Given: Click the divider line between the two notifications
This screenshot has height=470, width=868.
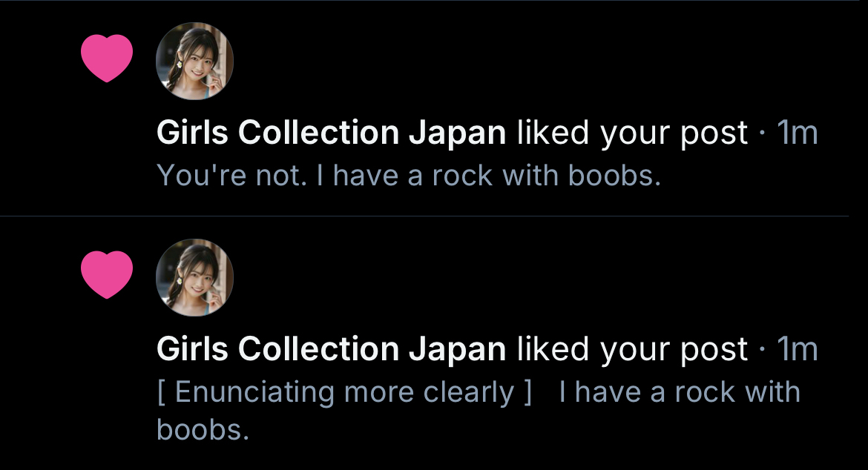Looking at the screenshot, I should [434, 216].
